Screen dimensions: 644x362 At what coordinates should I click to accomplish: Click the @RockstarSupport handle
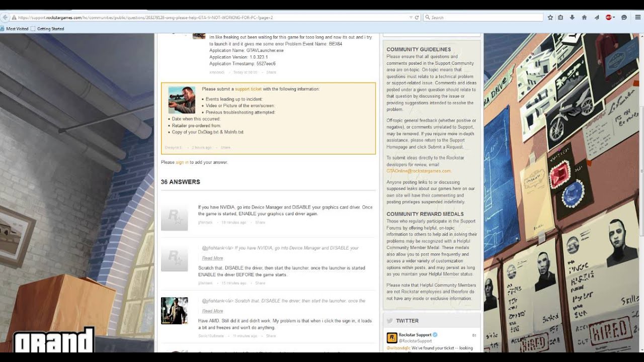point(415,341)
